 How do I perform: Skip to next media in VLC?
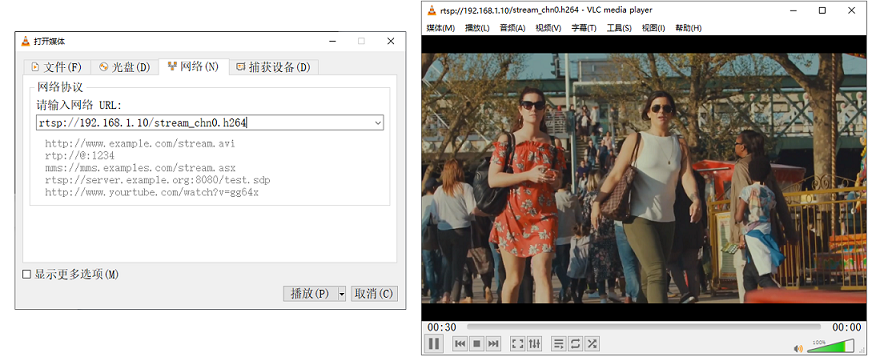pos(493,344)
